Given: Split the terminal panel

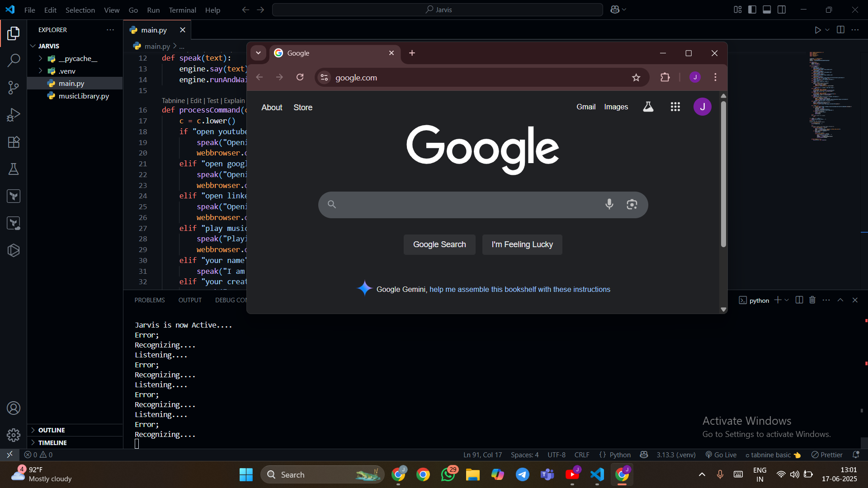Looking at the screenshot, I should (799, 300).
